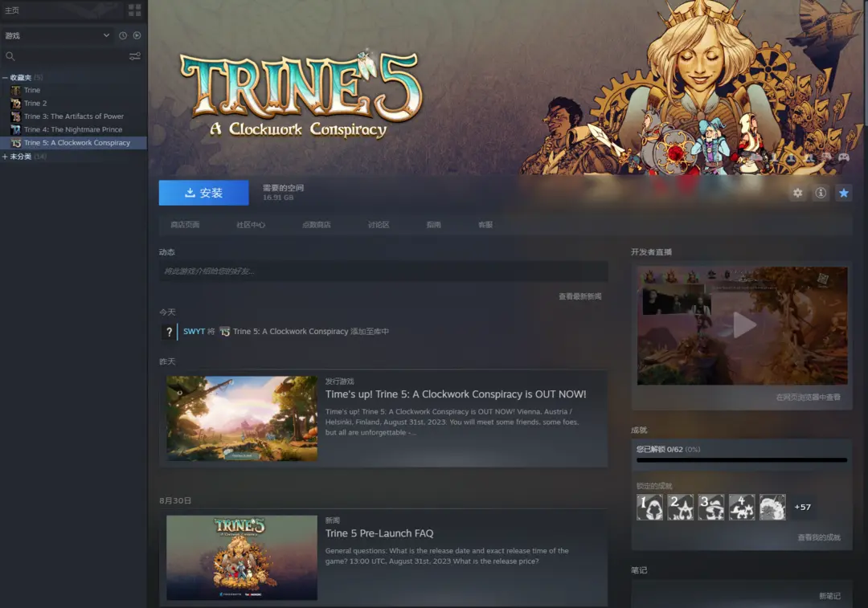Click 在网页浏览器中查看 link
The height and width of the screenshot is (608, 868).
pos(809,398)
